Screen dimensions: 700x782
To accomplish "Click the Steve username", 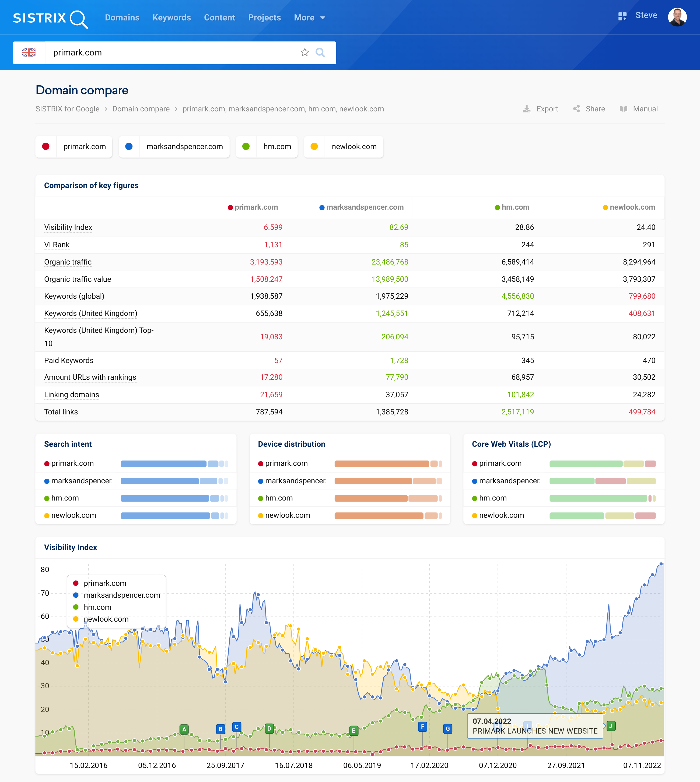I will pyautogui.click(x=646, y=15).
